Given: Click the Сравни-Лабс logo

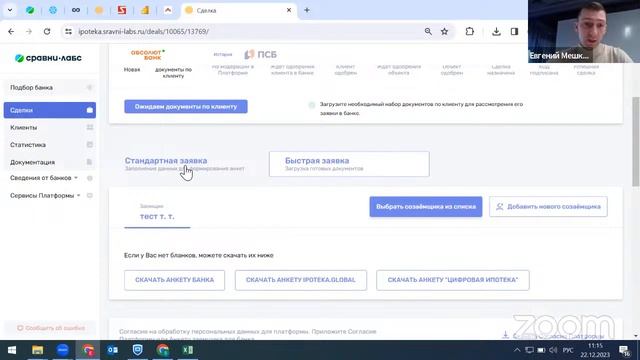Looking at the screenshot, I should (48, 58).
